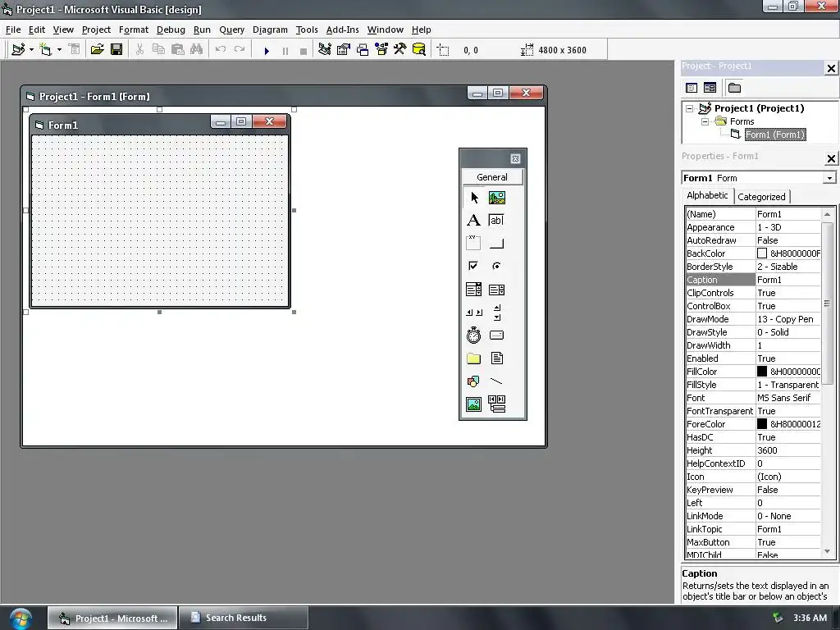Click the BackColor color swatch value
The image size is (840, 630).
762,253
